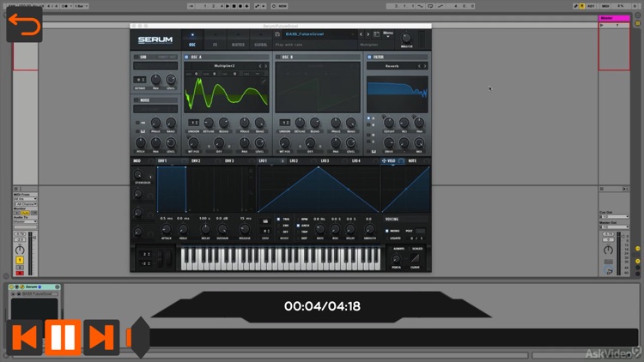
Task: Toggle filter routing for B
Action: (368, 124)
